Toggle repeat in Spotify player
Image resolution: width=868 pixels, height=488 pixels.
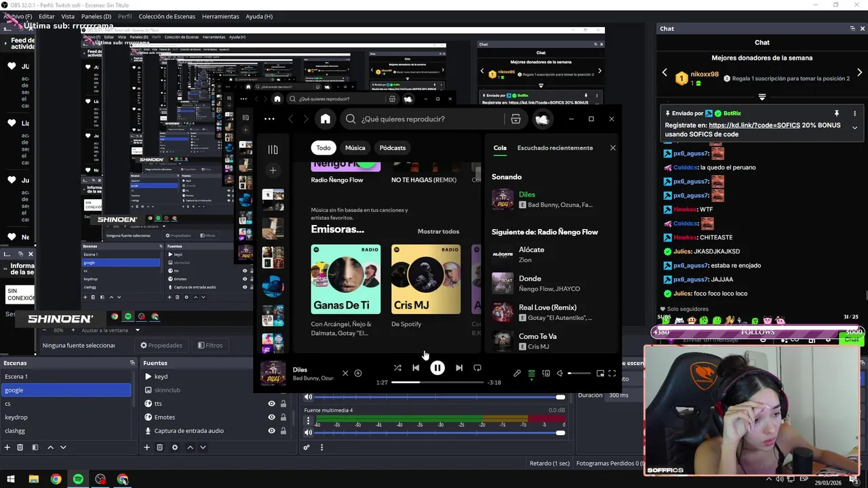coord(477,368)
